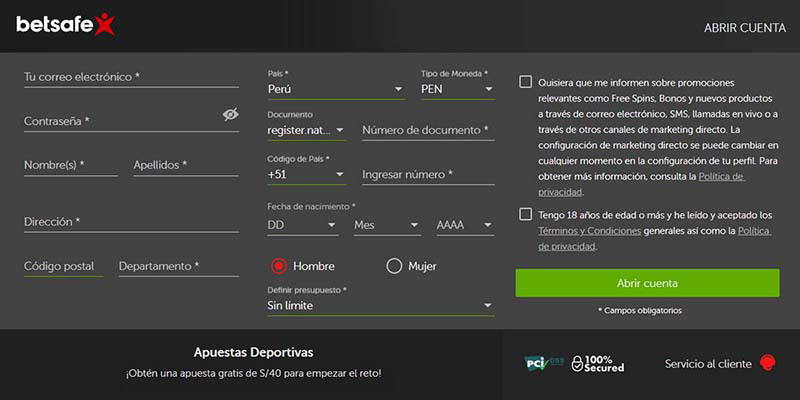This screenshot has width=800, height=400.
Task: Click the Nombre(s) field
Action: tap(70, 166)
